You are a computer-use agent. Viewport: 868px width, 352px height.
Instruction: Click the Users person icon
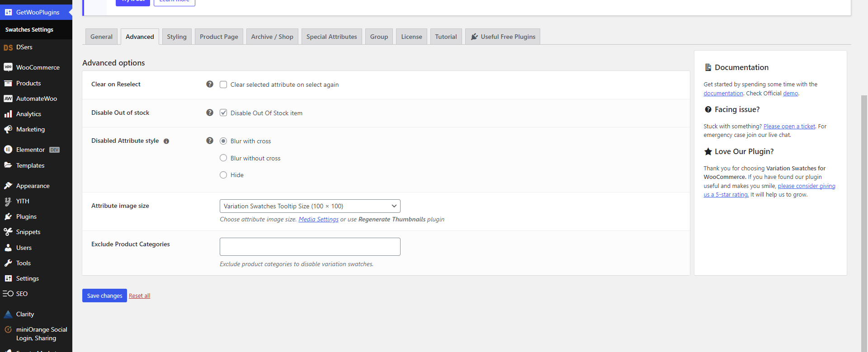point(8,248)
